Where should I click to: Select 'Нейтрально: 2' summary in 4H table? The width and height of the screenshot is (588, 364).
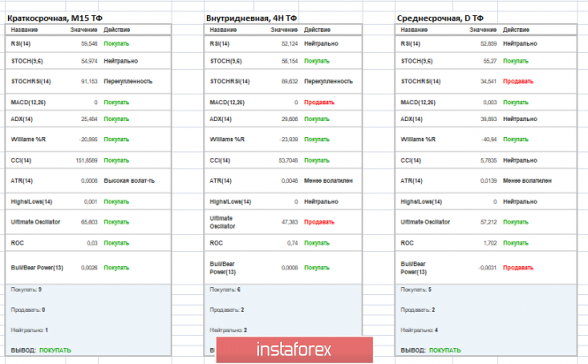(228, 330)
